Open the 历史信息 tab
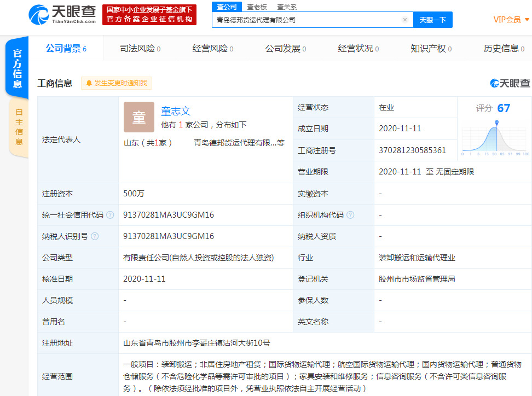 (x=504, y=49)
